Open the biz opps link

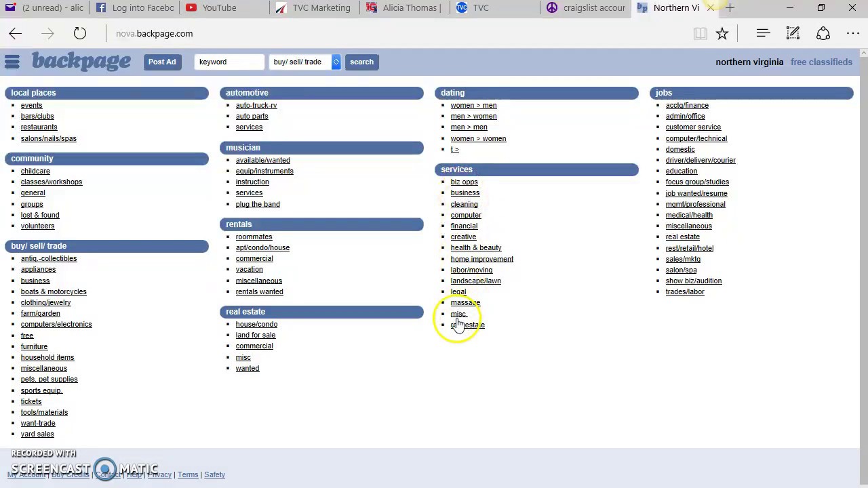click(465, 182)
